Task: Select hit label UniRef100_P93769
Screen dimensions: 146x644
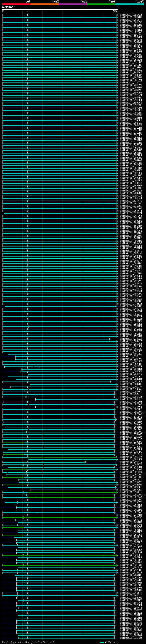Action: [131, 70]
